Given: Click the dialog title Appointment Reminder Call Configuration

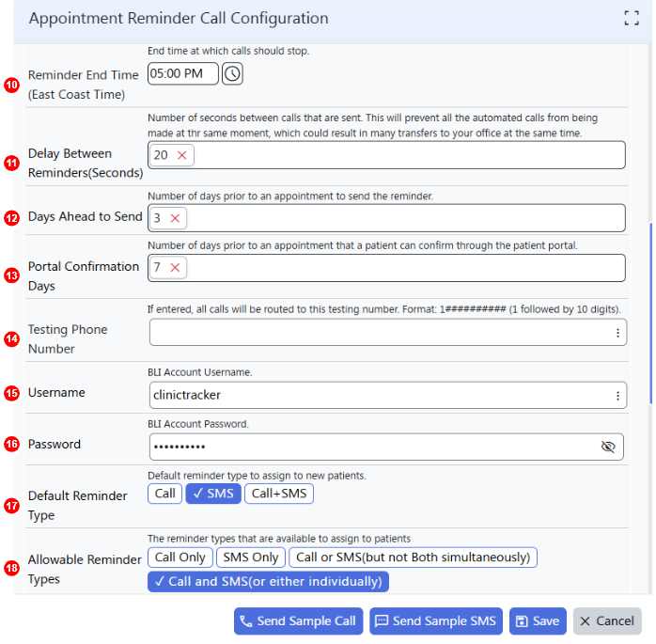Looking at the screenshot, I should [179, 19].
